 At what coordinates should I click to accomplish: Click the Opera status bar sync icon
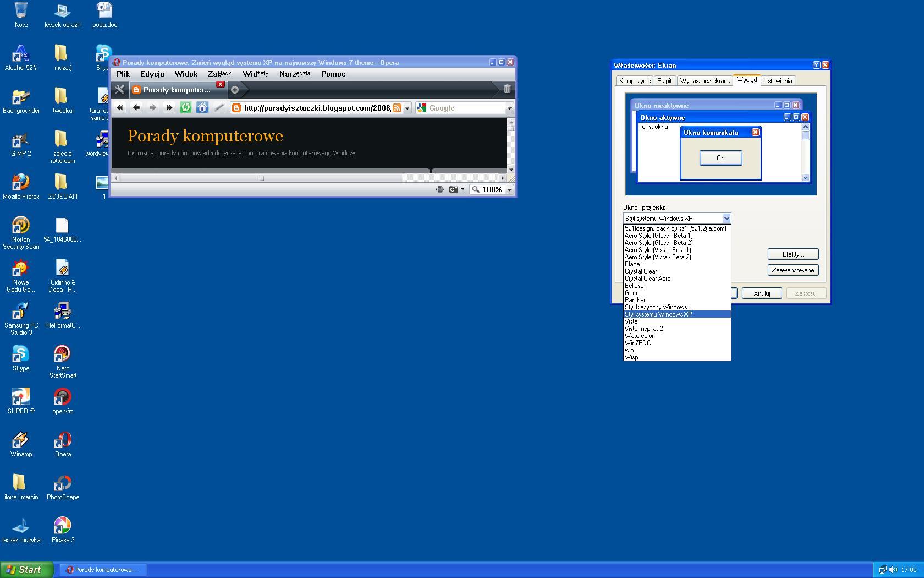[440, 189]
